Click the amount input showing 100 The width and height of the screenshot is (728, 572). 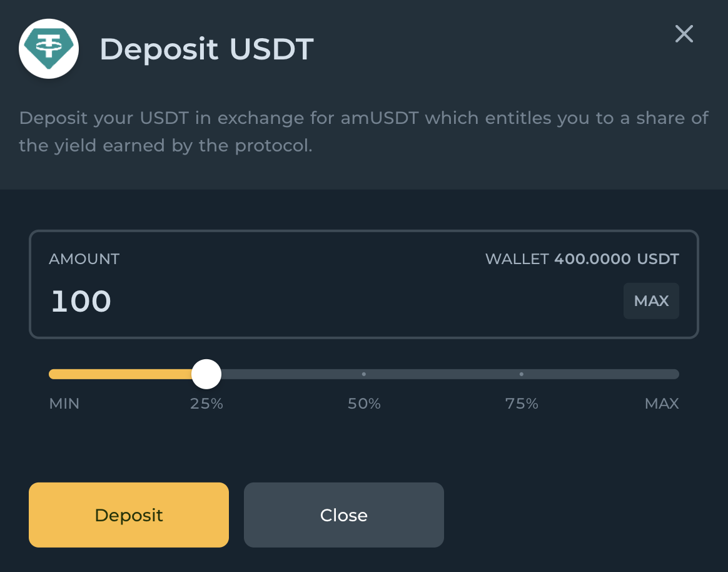coord(81,301)
